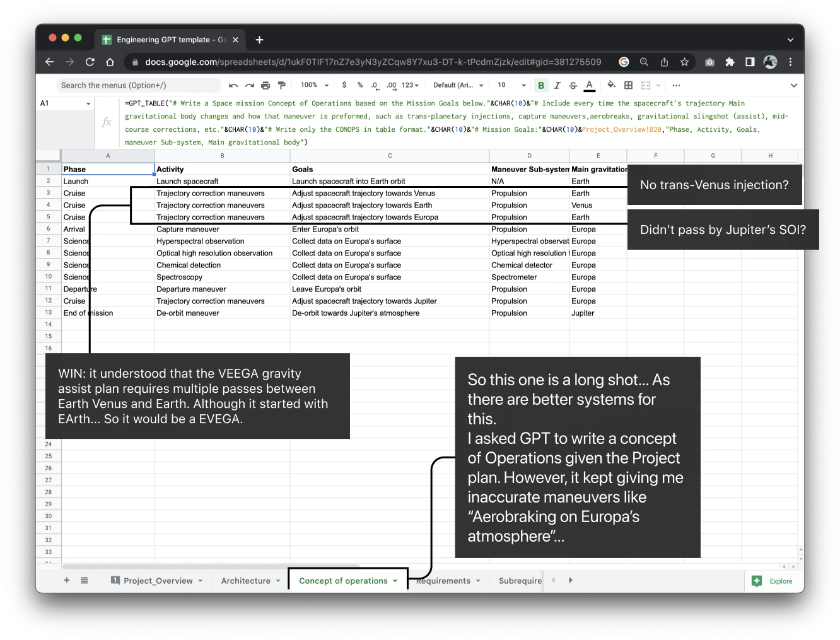Viewport: 840px width, 640px height.
Task: Reload the browser page
Action: (90, 62)
